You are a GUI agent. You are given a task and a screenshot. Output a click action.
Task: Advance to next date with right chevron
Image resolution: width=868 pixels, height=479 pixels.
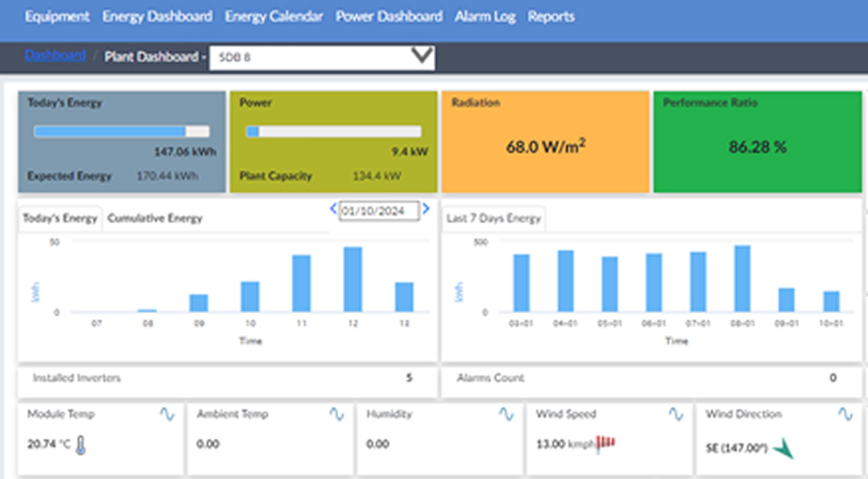(x=426, y=208)
